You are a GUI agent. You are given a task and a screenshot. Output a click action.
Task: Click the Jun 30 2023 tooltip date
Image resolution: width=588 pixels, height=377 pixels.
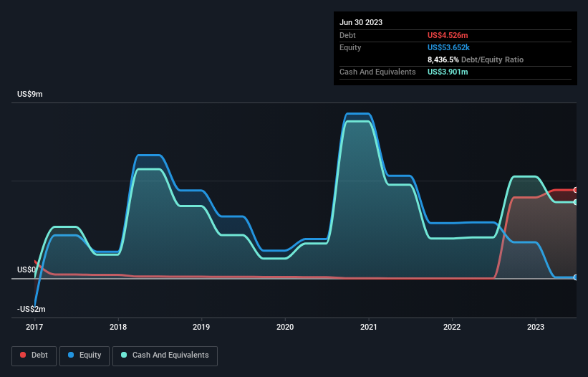click(361, 22)
